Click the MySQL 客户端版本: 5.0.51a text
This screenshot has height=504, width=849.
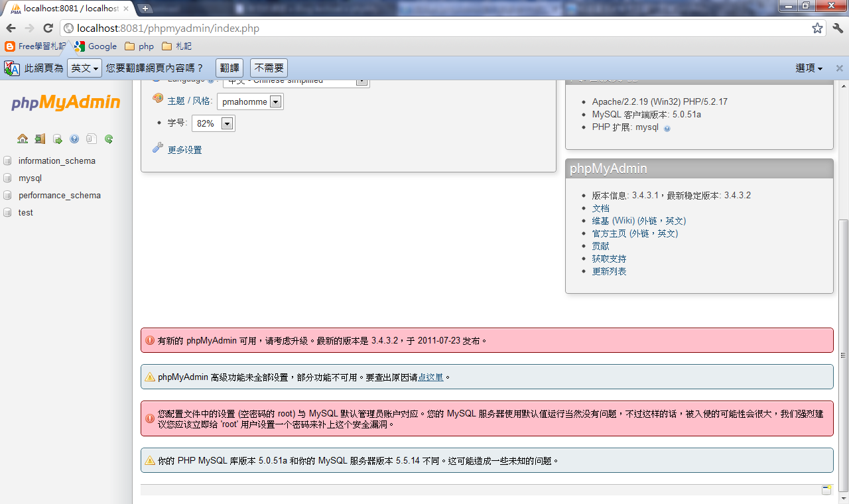click(x=646, y=115)
